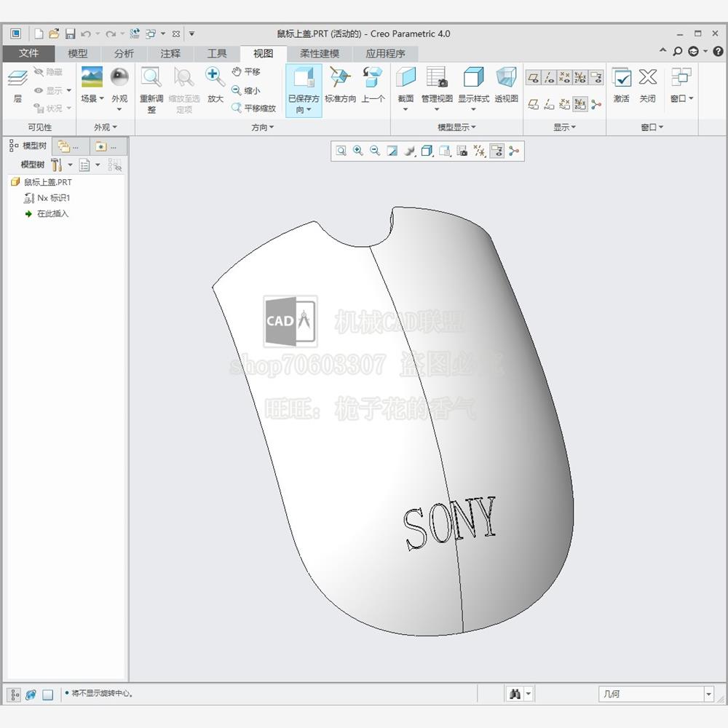Open the command search magnifier
The width and height of the screenshot is (728, 728).
pyautogui.click(x=678, y=52)
